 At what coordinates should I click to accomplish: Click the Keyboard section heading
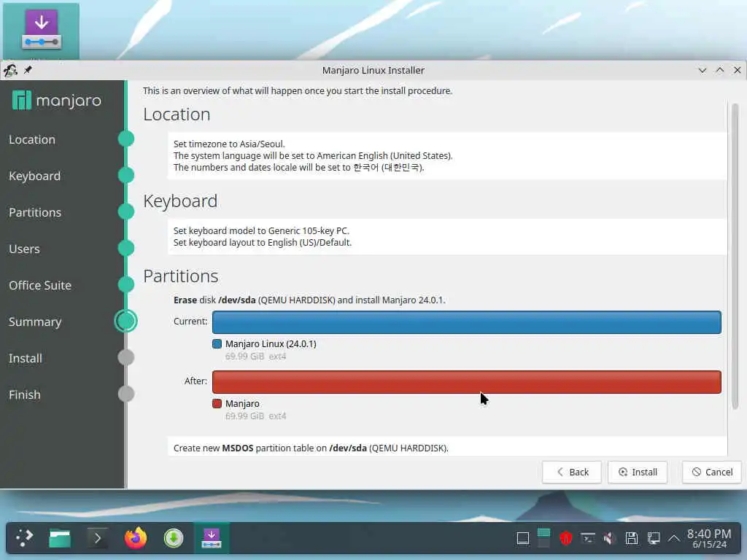coord(180,201)
